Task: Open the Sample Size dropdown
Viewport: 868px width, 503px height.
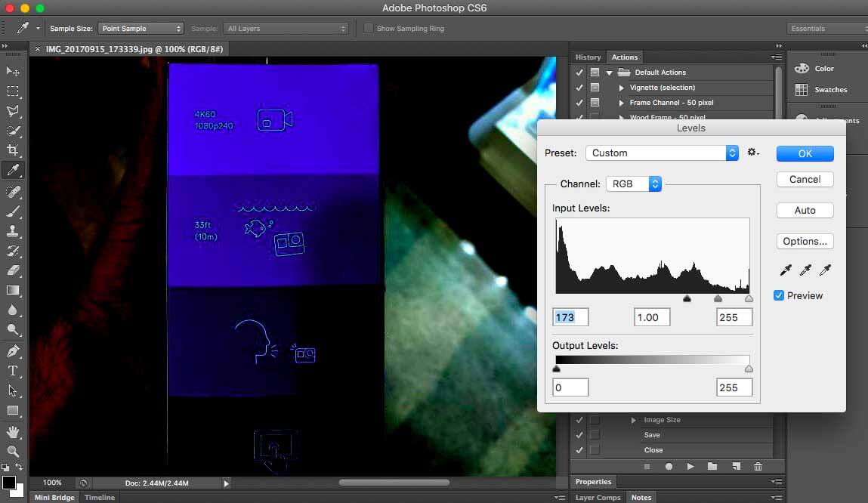Action: (x=140, y=28)
